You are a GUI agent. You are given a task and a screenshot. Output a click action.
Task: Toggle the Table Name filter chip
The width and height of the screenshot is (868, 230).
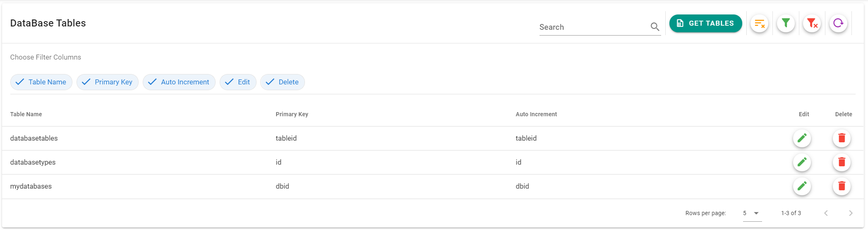tap(41, 82)
